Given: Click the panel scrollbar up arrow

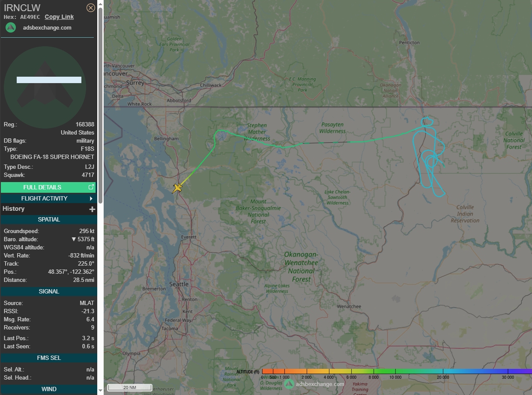Looking at the screenshot, I should 100,4.
